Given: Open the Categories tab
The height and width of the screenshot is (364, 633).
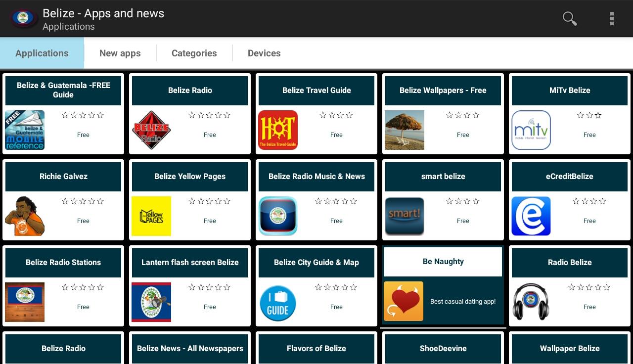Looking at the screenshot, I should (194, 53).
